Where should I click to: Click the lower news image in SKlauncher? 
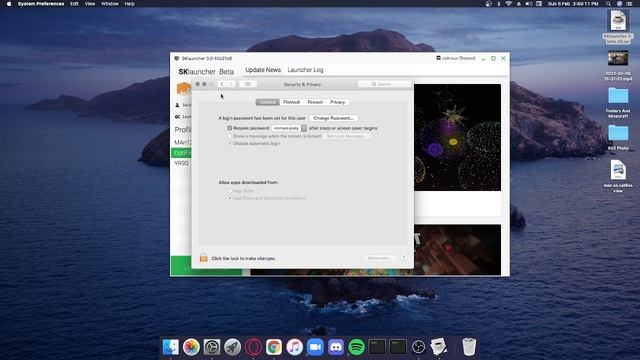(457, 249)
